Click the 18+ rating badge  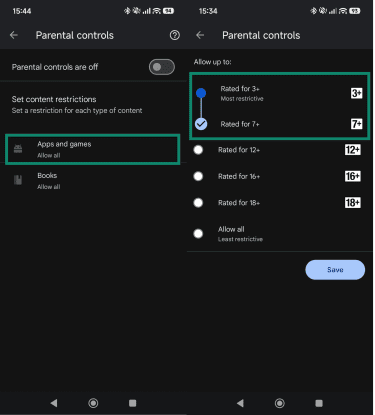point(353,202)
